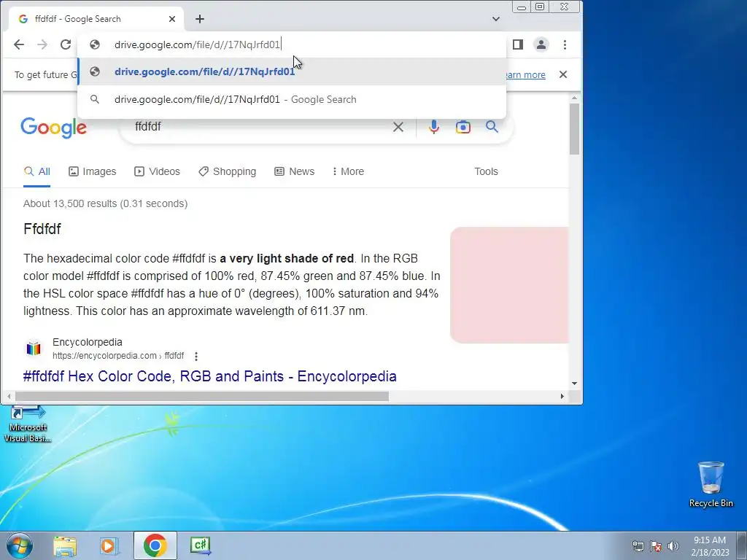
Task: Open the Encycolorpedia result title link
Action: point(209,376)
